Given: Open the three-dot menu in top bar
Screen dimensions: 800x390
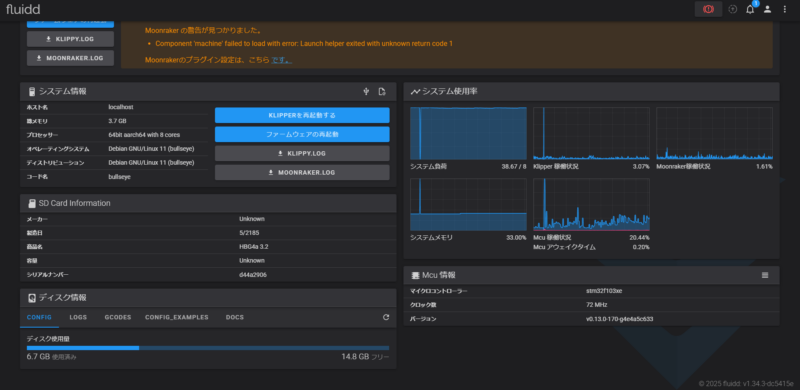Looking at the screenshot, I should pos(785,9).
